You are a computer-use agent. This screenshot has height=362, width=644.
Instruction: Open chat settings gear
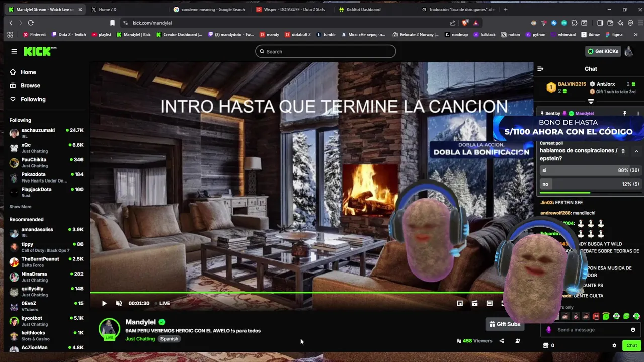pyautogui.click(x=614, y=345)
